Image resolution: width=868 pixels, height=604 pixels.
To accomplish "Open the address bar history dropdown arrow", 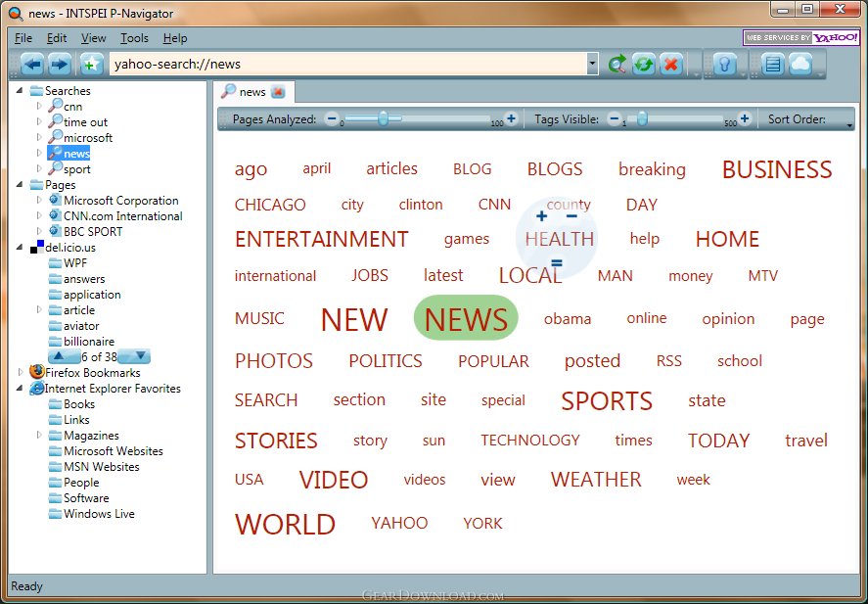I will point(592,65).
